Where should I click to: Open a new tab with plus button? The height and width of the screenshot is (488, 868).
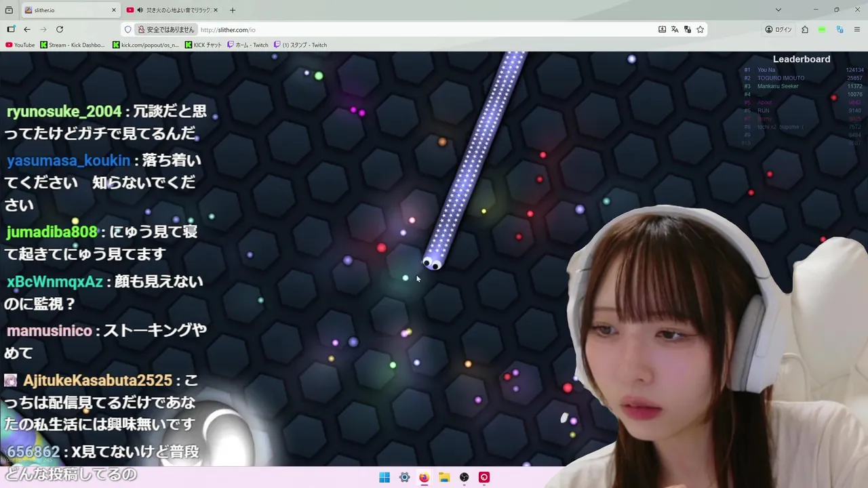coord(233,10)
